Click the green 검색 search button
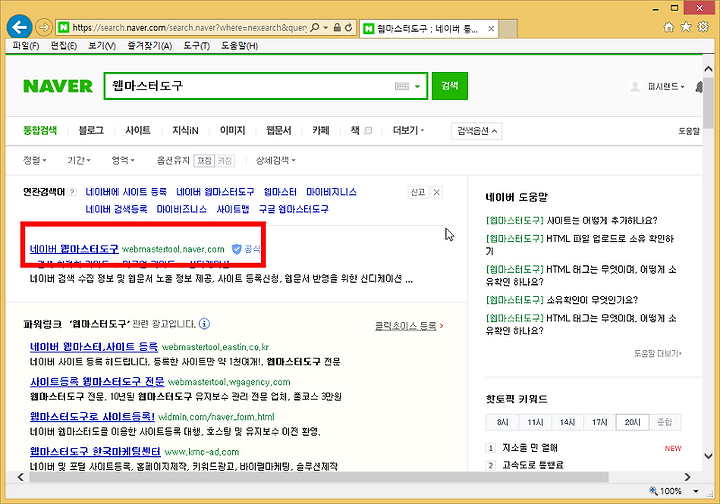The width and height of the screenshot is (720, 504). tap(450, 85)
